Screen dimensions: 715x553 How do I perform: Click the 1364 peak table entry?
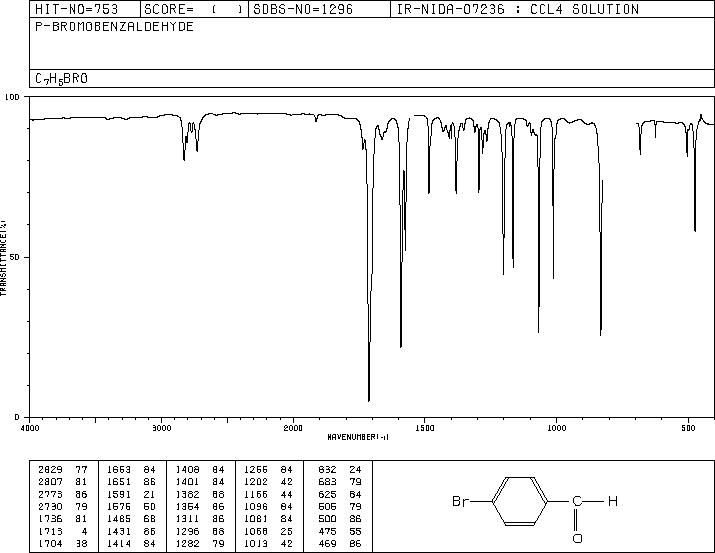pos(200,506)
